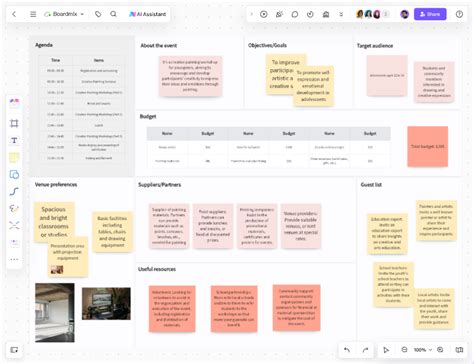Click the pointer play icon in bottom bar
The width and height of the screenshot is (474, 364).
[x=386, y=350]
